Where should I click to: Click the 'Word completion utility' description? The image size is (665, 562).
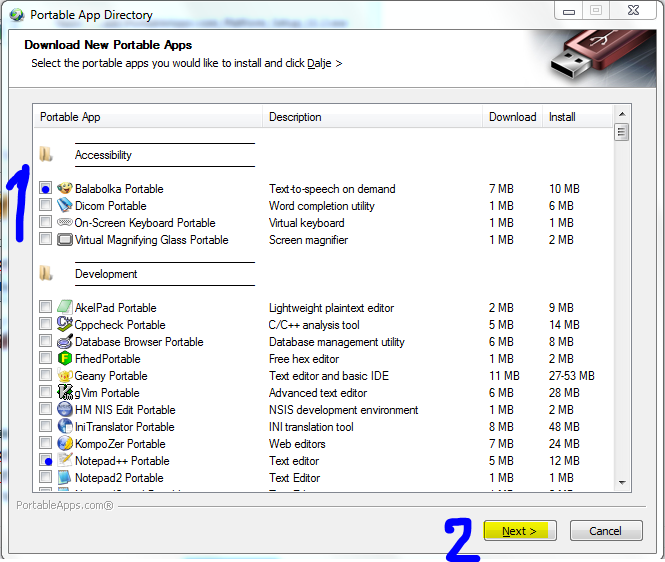click(x=321, y=206)
